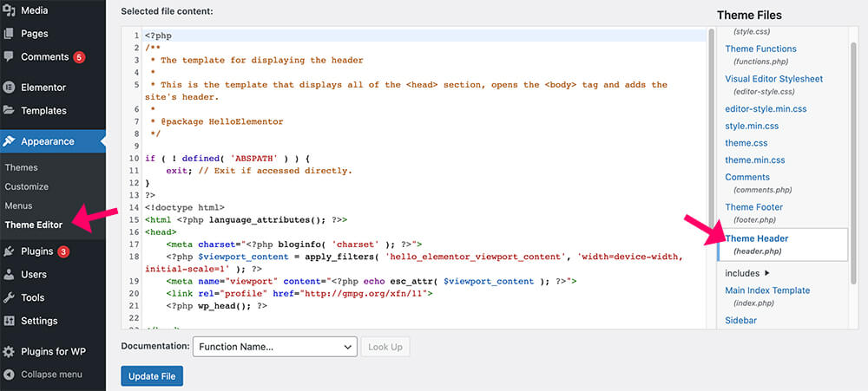Open Theme Functions file link
Screen dimensions: 868x391
coord(760,49)
